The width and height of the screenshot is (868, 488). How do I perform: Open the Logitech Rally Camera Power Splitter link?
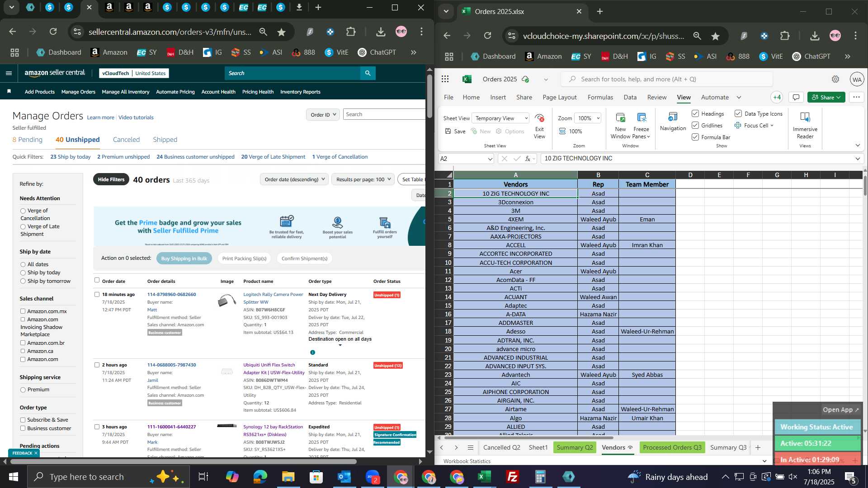click(273, 298)
